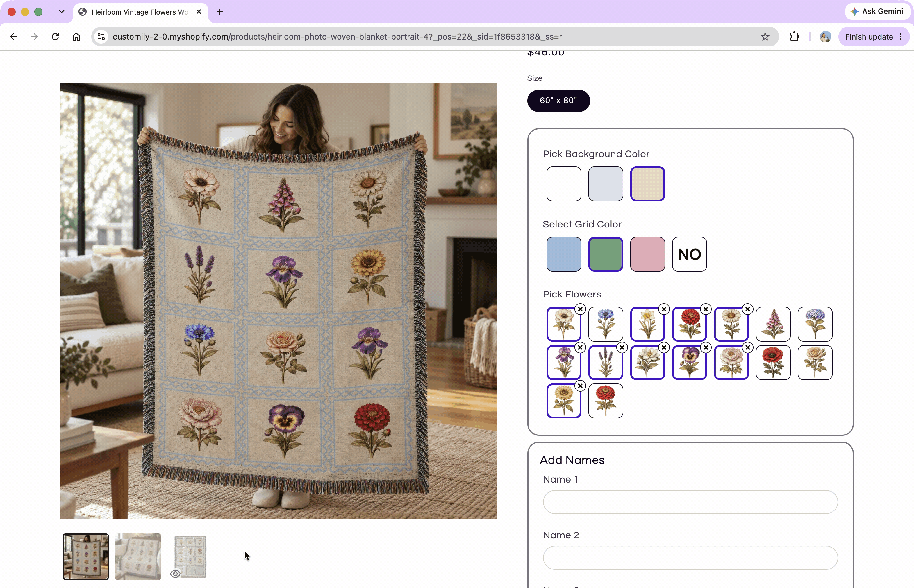The width and height of the screenshot is (914, 588).
Task: Select the peach rose flower tile
Action: tap(815, 363)
